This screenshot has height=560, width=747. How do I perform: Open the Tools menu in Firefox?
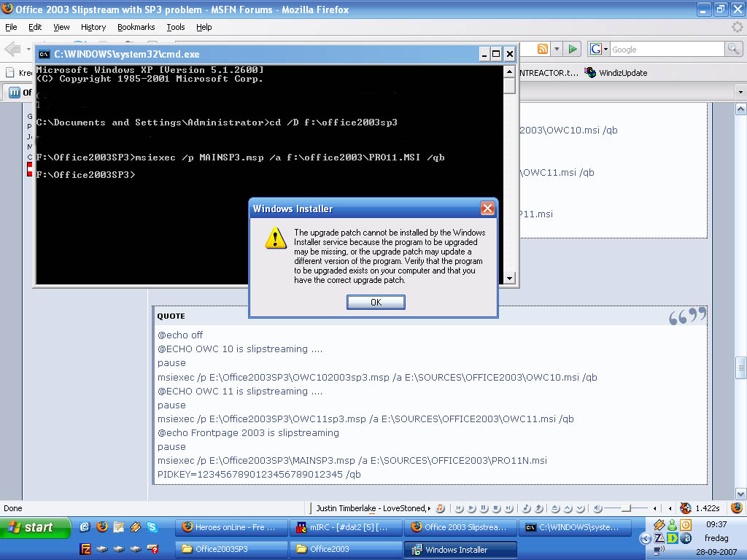point(176,27)
